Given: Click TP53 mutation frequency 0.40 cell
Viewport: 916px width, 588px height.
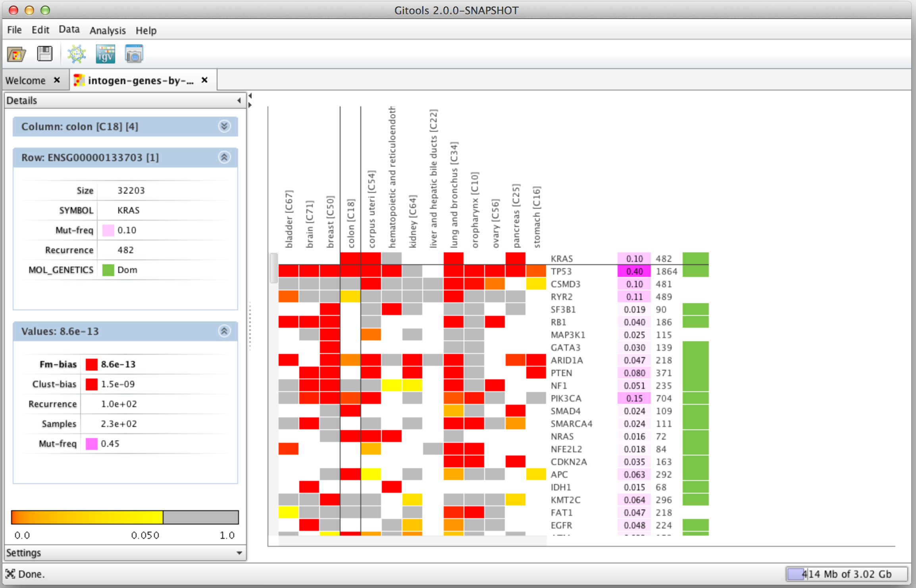Looking at the screenshot, I should click(x=634, y=271).
